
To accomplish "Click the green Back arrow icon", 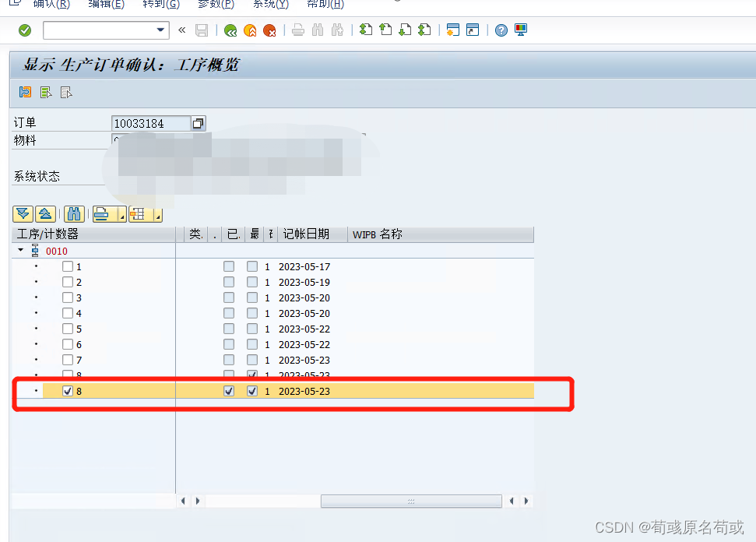I will [x=230, y=30].
